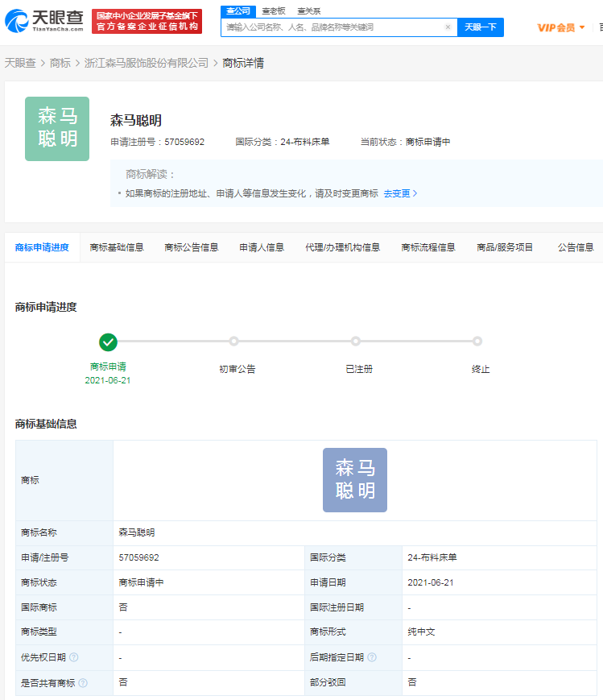Go to 浙江森马服饰股份有限公司 breadcrumb link
The height and width of the screenshot is (700, 603).
point(147,63)
